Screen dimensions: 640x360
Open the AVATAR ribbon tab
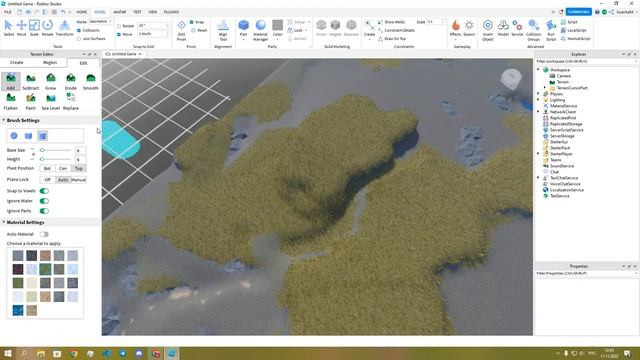click(120, 12)
